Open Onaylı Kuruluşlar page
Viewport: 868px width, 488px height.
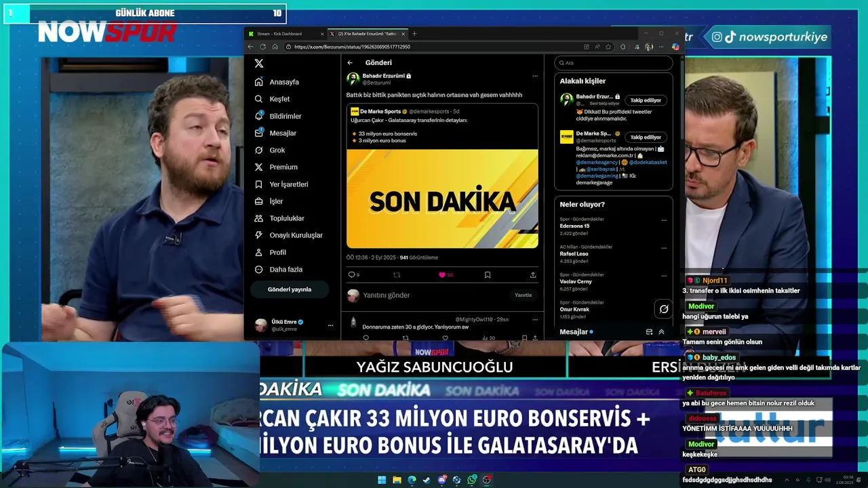tap(288, 235)
